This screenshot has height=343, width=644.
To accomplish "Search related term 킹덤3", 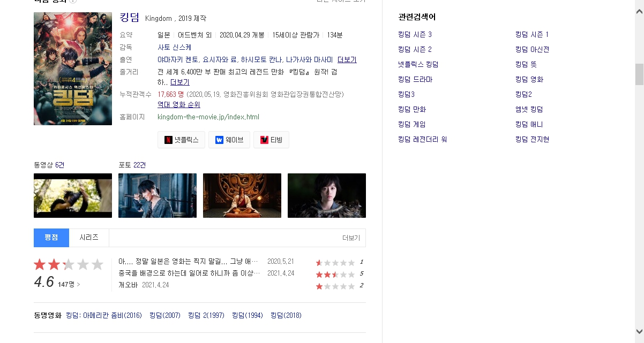I will (407, 95).
